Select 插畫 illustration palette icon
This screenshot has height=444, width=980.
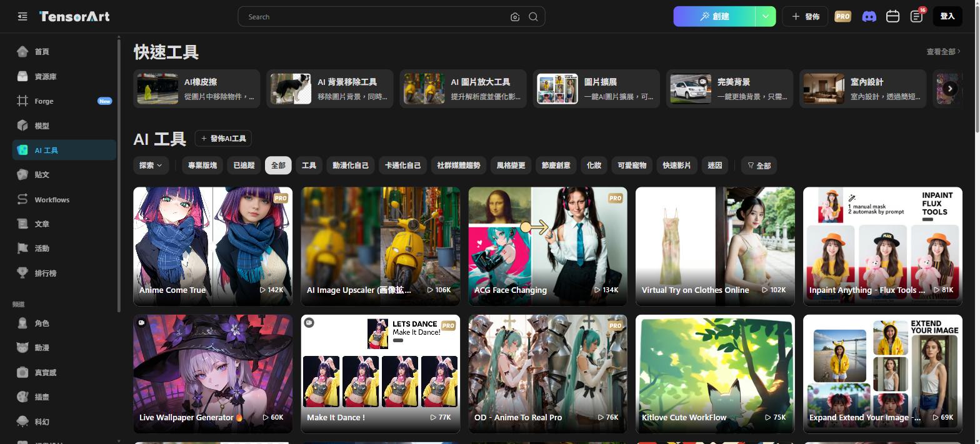pos(22,397)
